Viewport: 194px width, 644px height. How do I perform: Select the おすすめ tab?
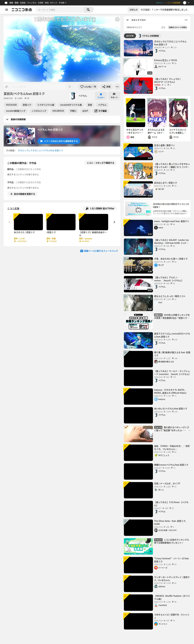coord(130,36)
